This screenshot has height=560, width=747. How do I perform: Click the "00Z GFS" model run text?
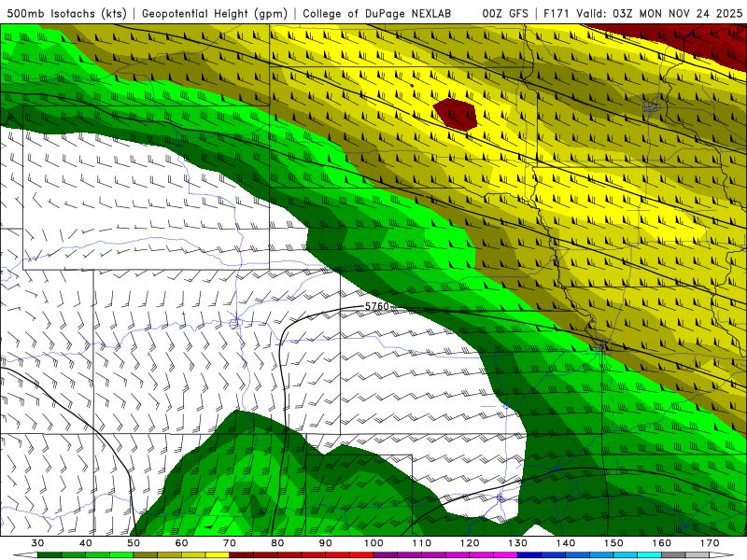tap(505, 13)
